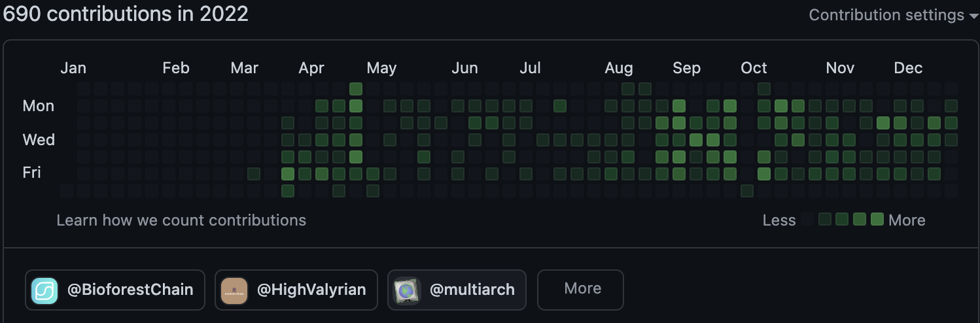Screen dimensions: 980x323
Task: Click the 'Jul' month label
Action: (x=530, y=68)
